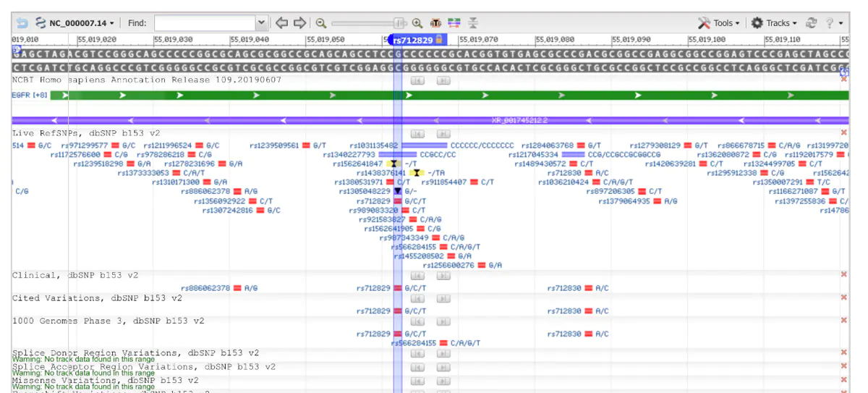
Task: Select SNP rs1340227793 in Live RefSNPs
Action: [x=349, y=154]
